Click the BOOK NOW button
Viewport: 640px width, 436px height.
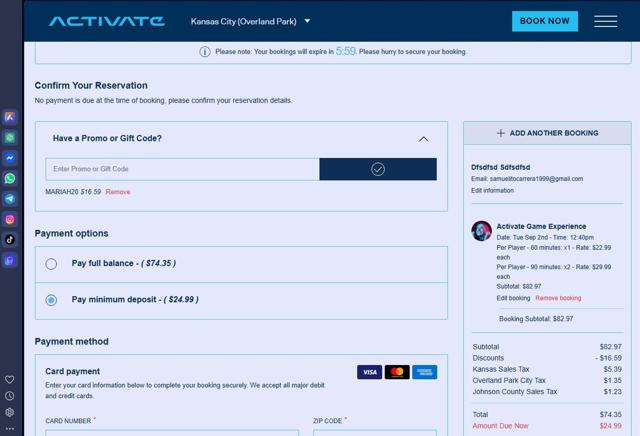click(545, 21)
